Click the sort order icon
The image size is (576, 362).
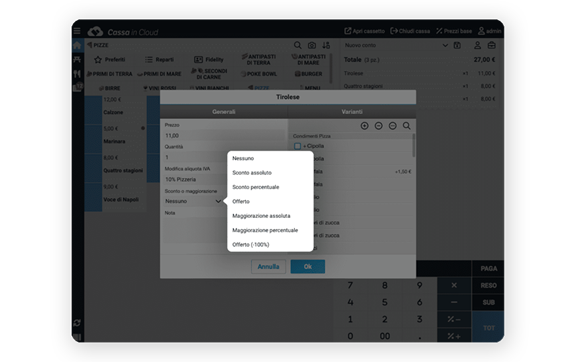[x=326, y=45]
